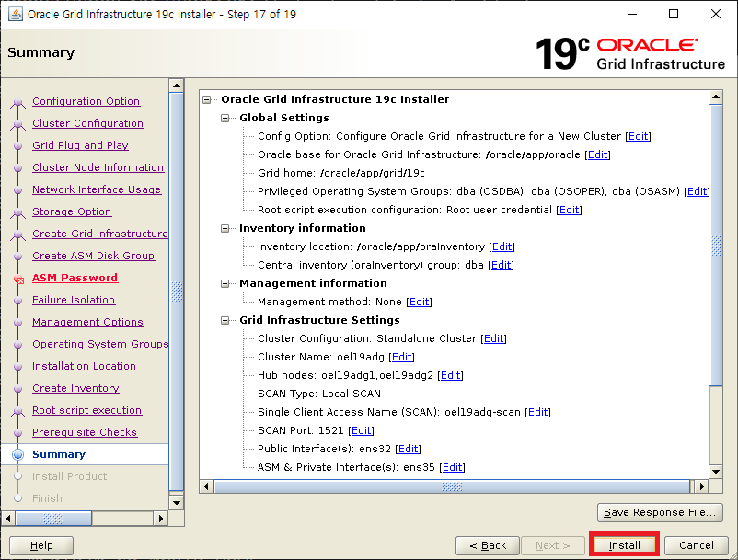The height and width of the screenshot is (560, 738).
Task: Select the Grid home path line
Action: (341, 173)
